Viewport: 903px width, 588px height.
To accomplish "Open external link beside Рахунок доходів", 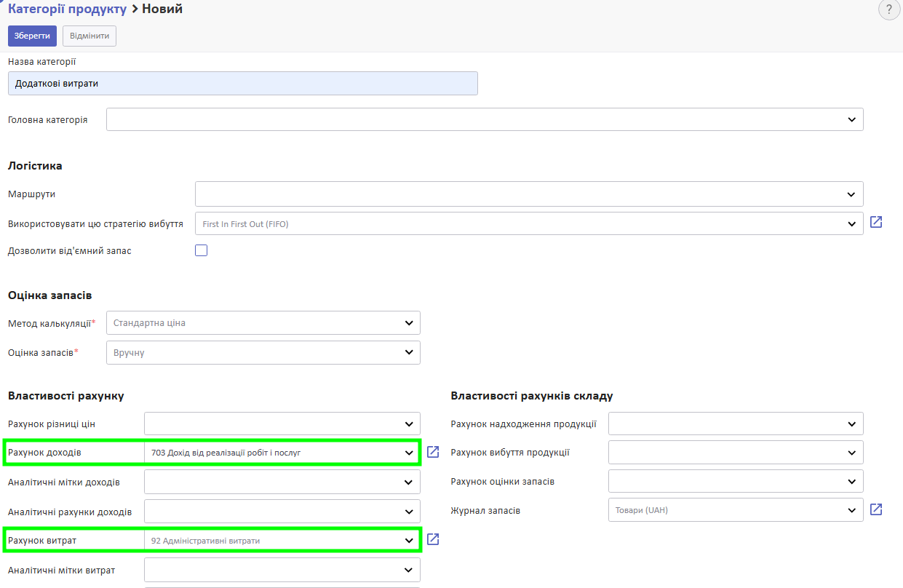I will tap(433, 452).
